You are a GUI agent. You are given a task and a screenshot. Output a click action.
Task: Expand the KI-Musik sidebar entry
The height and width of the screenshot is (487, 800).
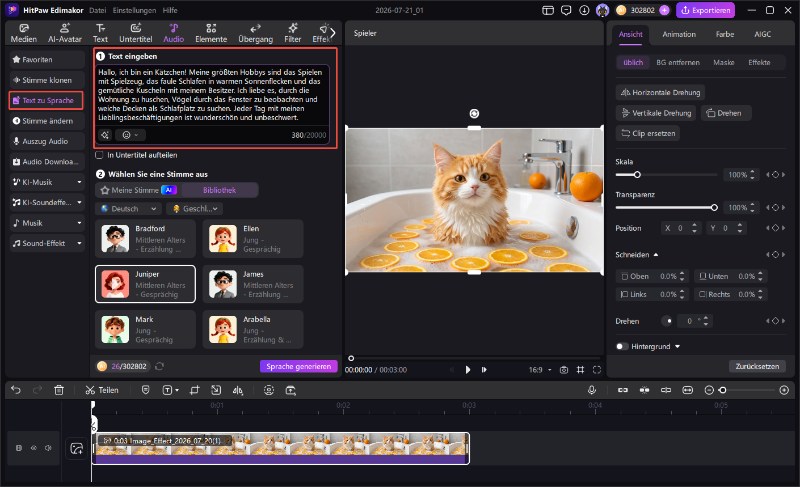(79, 182)
